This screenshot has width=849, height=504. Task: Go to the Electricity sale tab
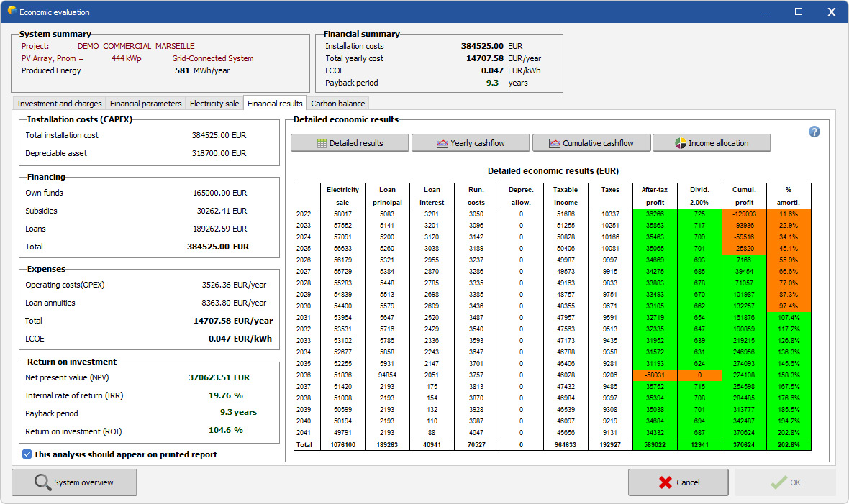pos(214,104)
